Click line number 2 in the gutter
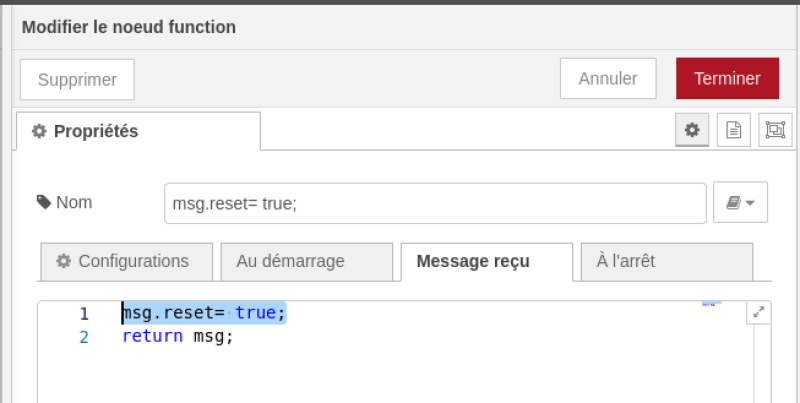The height and width of the screenshot is (403, 800). (85, 337)
